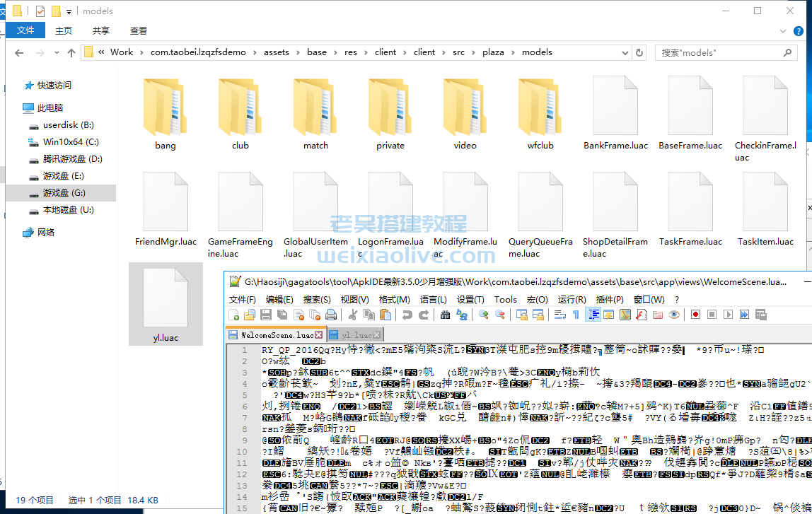
Task: Select 本地磁盘 (U:) in navigation pane
Action: click(x=68, y=210)
